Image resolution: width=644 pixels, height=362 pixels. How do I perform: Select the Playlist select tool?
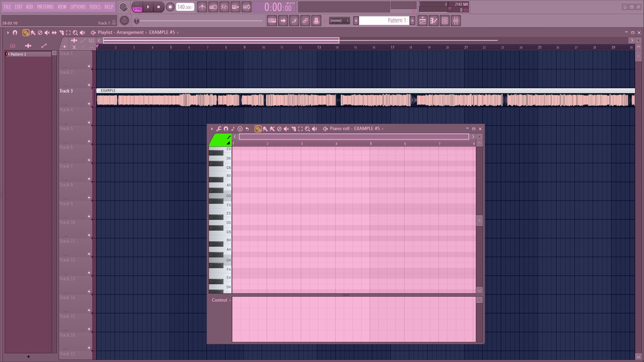[68, 33]
